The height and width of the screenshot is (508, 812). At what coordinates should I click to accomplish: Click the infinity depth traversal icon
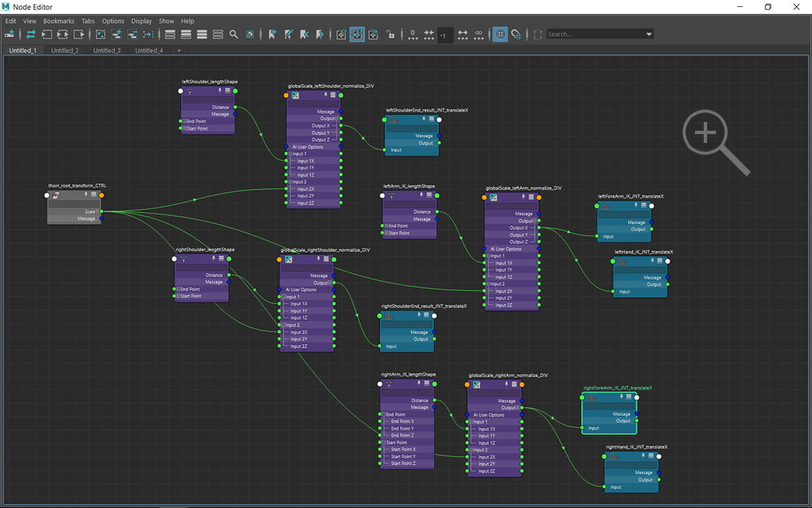pos(479,34)
